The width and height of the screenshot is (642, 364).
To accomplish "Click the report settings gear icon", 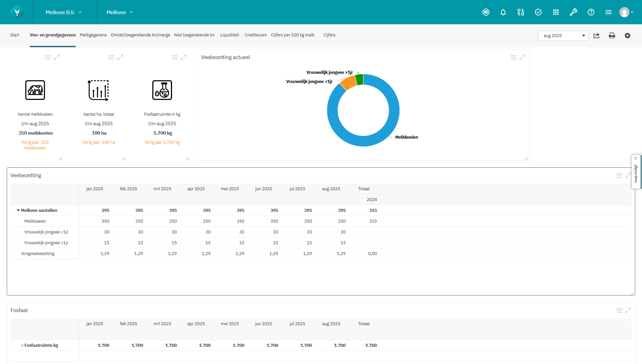I will click(627, 35).
